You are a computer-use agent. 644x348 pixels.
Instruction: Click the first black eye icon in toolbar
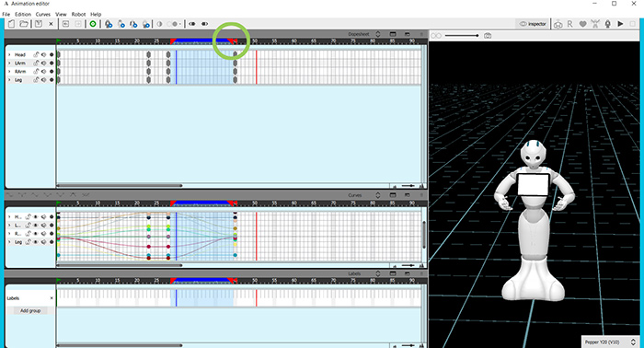[x=191, y=24]
